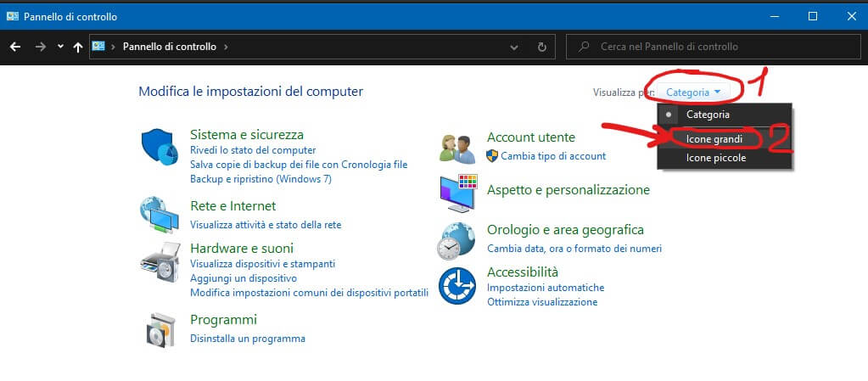Expand the Pannello di controllo breadcrumb arrow

[226, 47]
